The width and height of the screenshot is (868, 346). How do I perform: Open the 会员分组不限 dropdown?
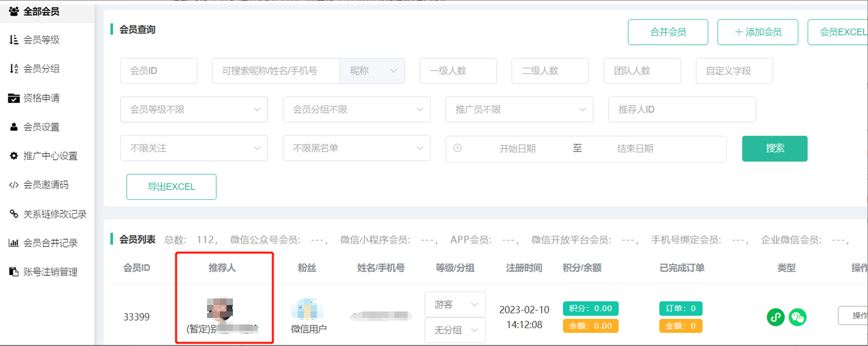pyautogui.click(x=356, y=110)
